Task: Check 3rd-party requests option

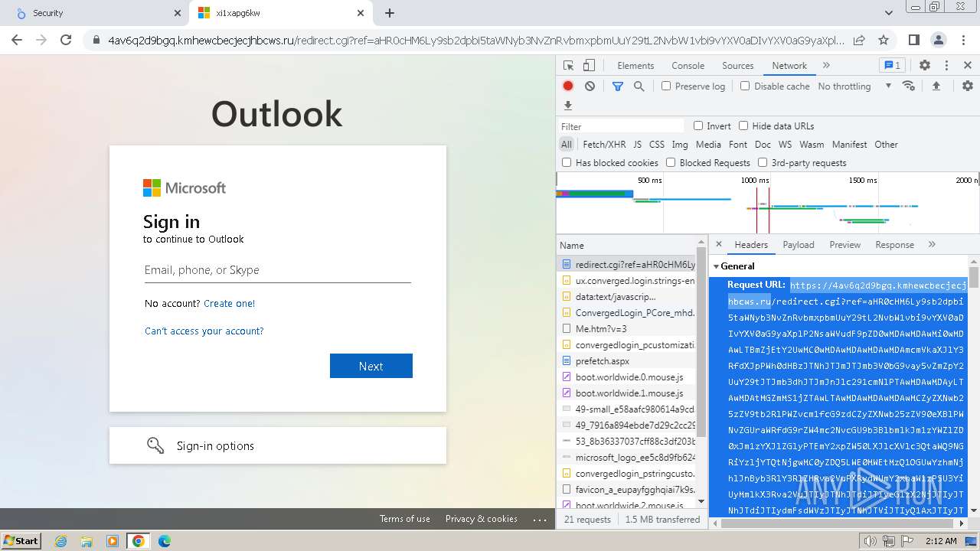Action: click(763, 163)
